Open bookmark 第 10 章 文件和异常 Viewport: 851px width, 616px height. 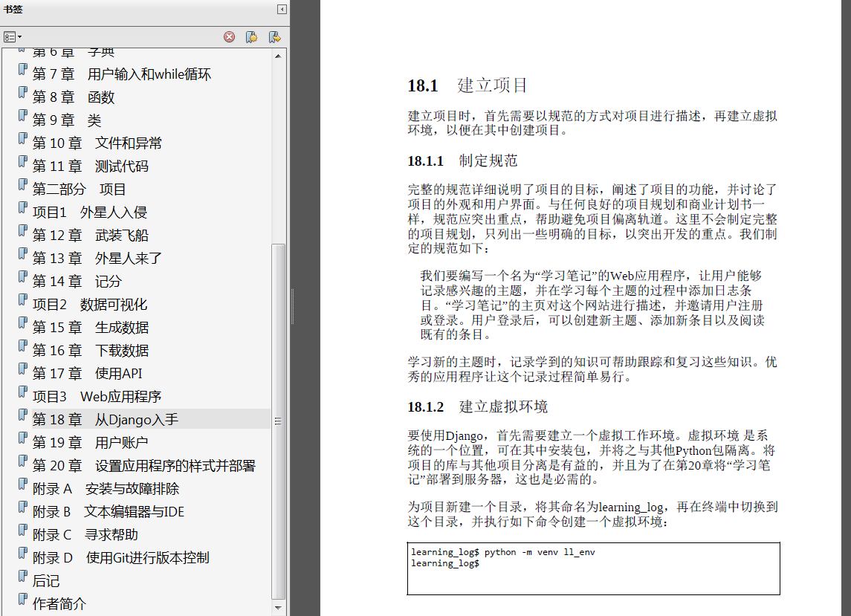[97, 143]
